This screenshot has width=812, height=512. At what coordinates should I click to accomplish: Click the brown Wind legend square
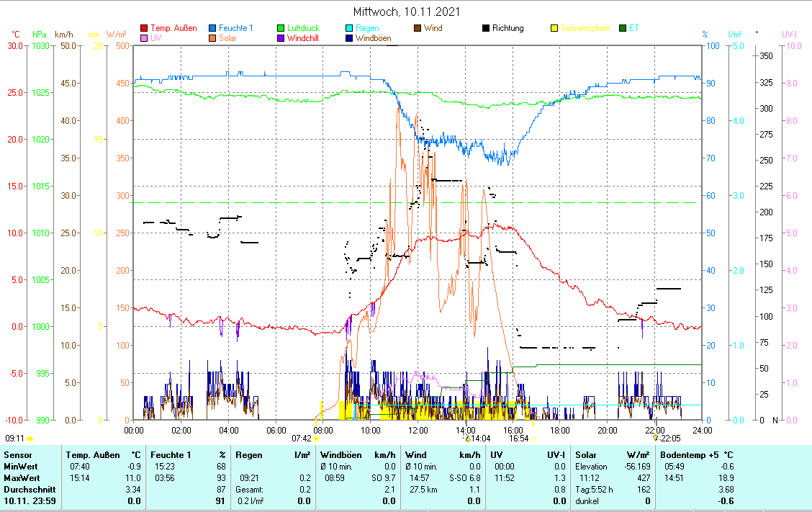coord(418,29)
